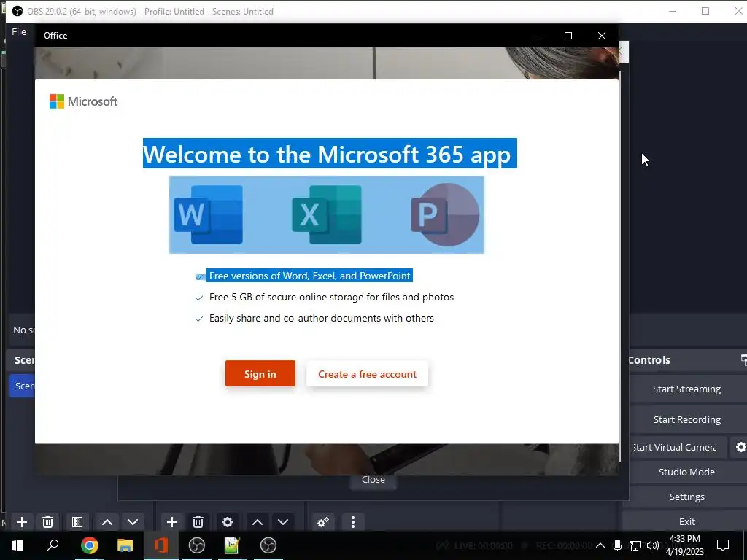747x560 pixels.
Task: Open virtual camera settings gear icon
Action: coord(740,447)
